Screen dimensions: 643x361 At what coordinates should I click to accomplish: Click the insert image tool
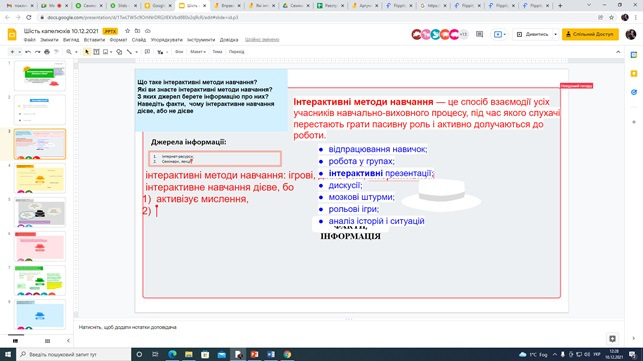[106, 52]
